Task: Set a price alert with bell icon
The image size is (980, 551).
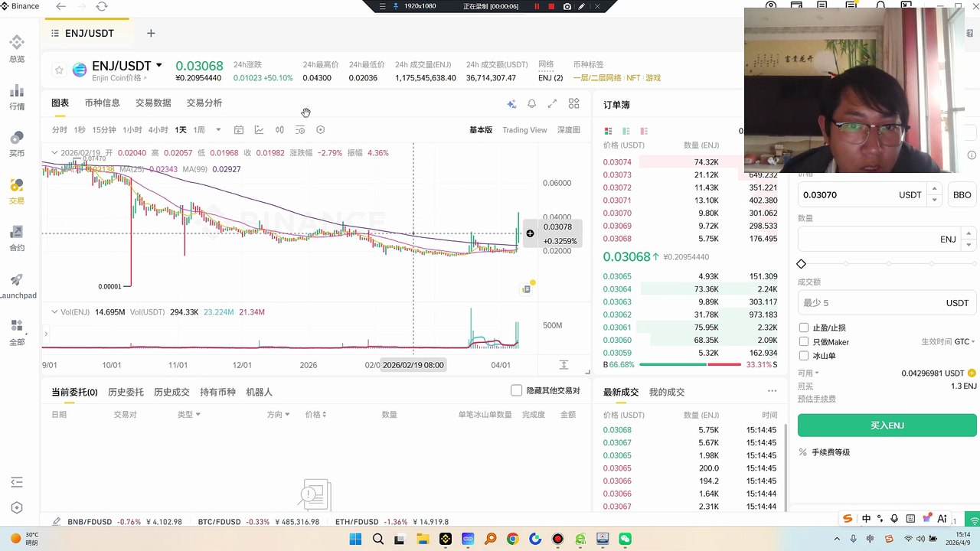Action: tap(531, 104)
